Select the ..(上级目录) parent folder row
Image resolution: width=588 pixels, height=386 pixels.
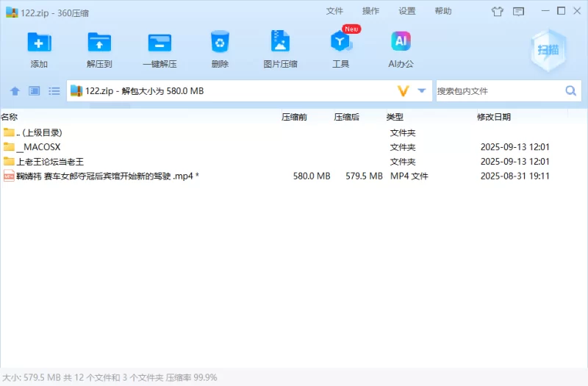[294, 132]
